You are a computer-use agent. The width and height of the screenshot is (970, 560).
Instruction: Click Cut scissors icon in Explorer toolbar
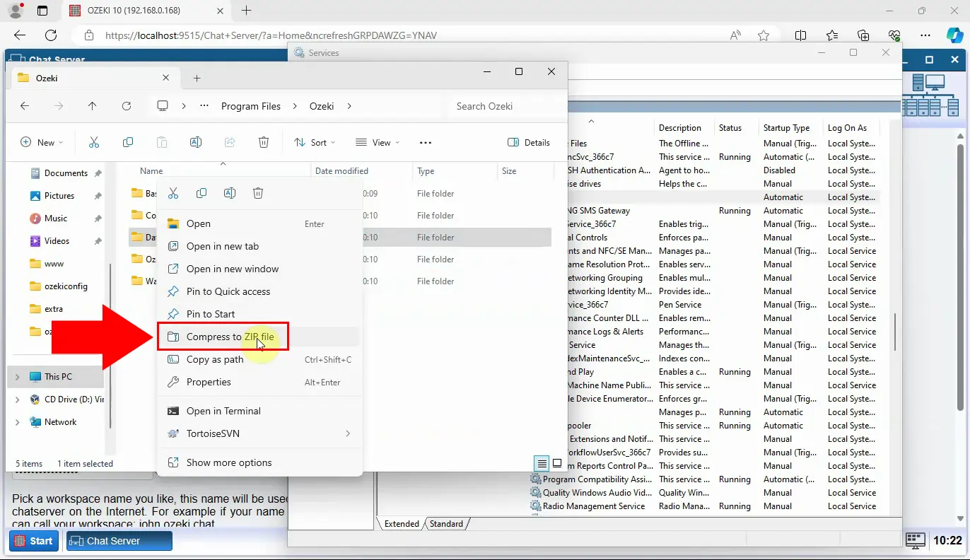click(94, 142)
